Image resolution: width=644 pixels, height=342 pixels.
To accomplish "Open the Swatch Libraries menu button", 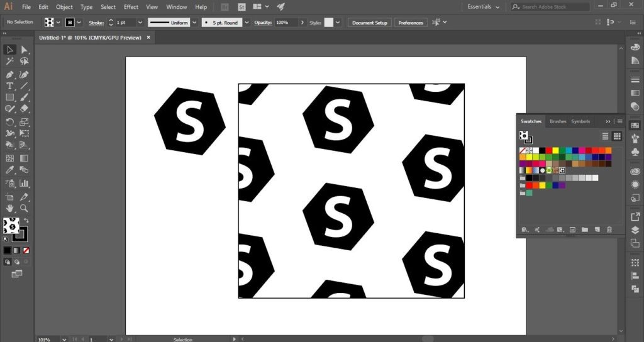I will (x=525, y=230).
